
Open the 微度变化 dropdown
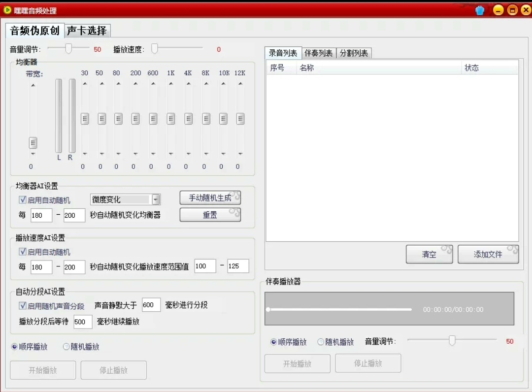pos(156,199)
